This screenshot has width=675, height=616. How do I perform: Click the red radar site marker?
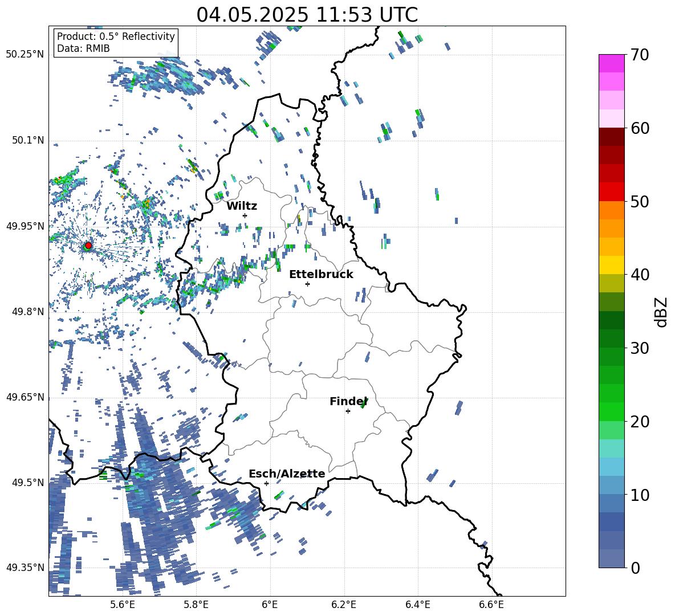click(x=88, y=246)
